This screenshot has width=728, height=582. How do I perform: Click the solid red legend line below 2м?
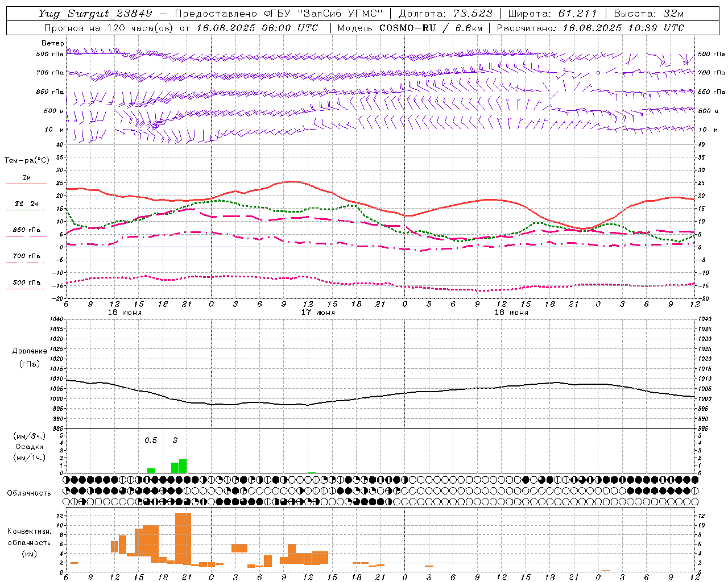tap(26, 184)
